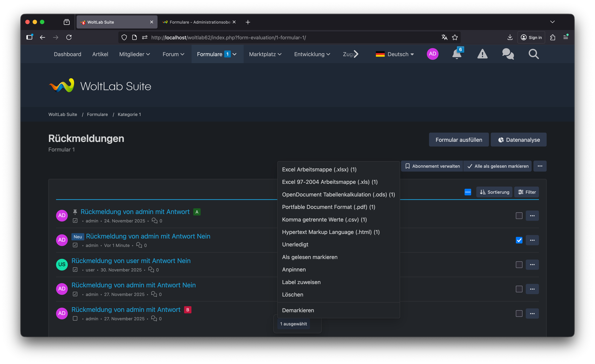Bookmark page with the star icon
This screenshot has height=364, width=595.
click(x=455, y=37)
